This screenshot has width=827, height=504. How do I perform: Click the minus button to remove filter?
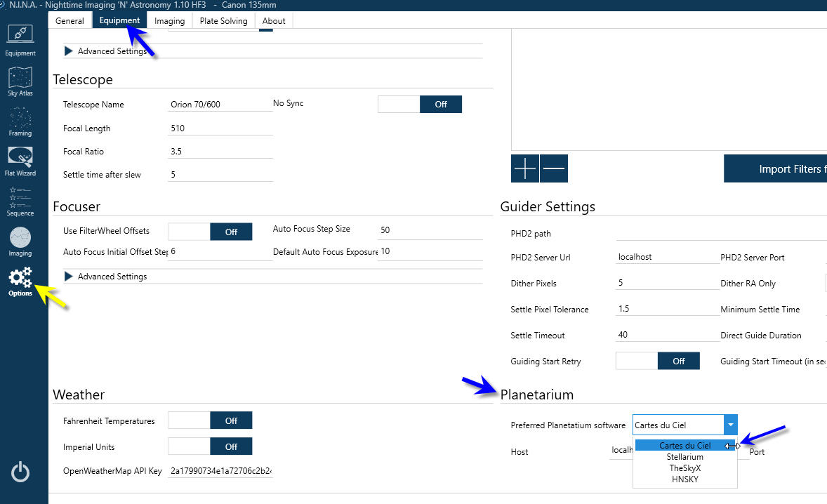[x=554, y=168]
